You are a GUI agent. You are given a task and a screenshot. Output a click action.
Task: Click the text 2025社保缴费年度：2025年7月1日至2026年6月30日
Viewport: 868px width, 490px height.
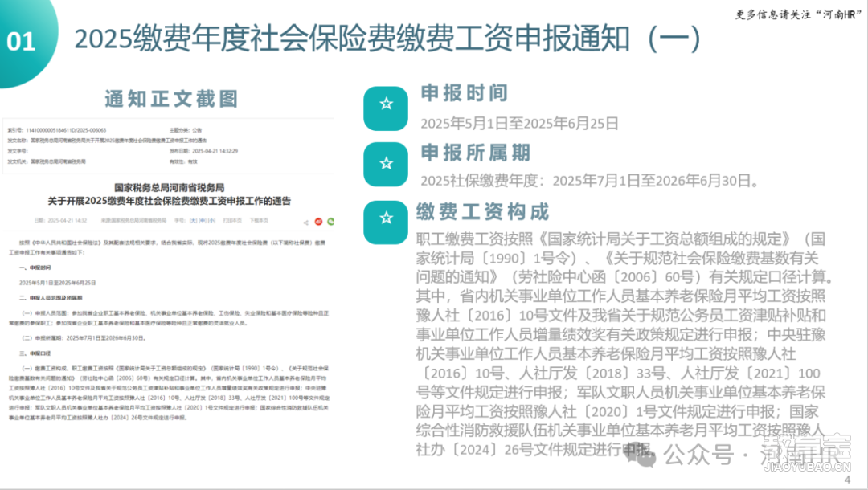pyautogui.click(x=590, y=180)
